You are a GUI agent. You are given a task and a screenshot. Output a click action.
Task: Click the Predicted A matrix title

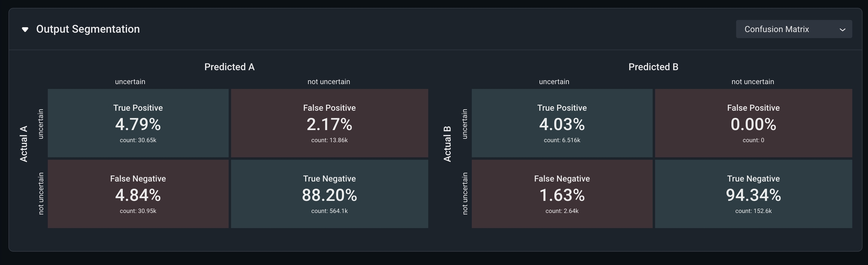(229, 67)
